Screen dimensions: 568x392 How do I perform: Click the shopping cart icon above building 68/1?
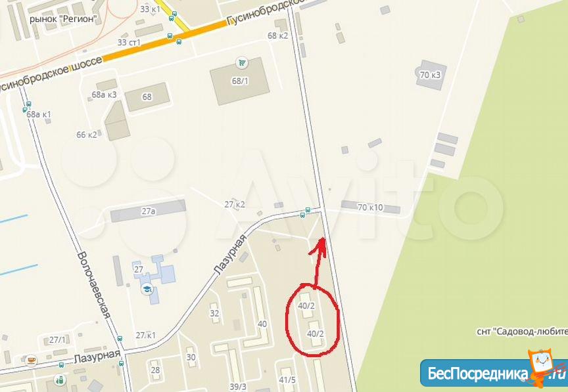pyautogui.click(x=242, y=63)
